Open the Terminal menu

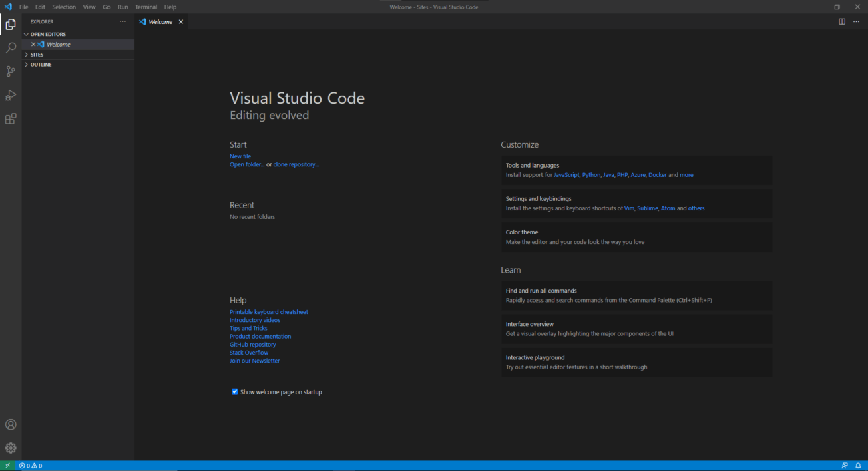(x=146, y=7)
